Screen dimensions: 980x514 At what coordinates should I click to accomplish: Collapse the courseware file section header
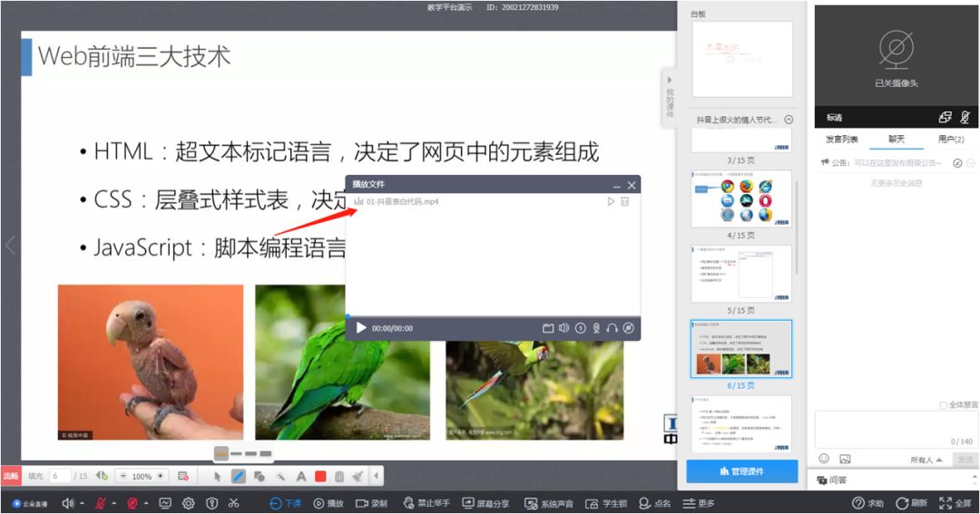[x=789, y=120]
